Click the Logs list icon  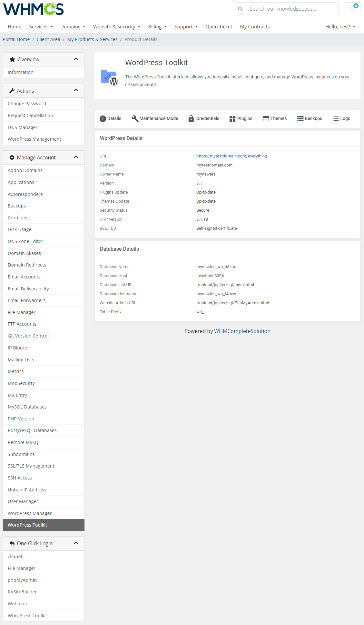pyautogui.click(x=336, y=118)
